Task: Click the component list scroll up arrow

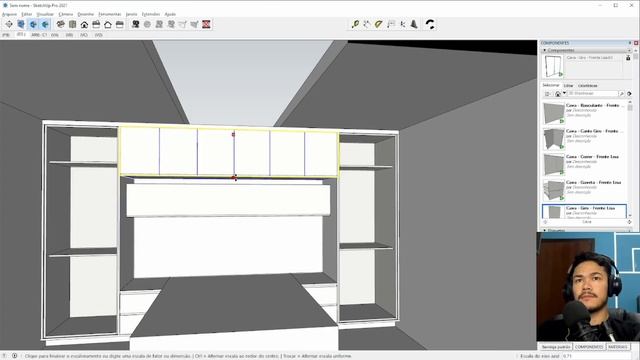Action: tap(630, 103)
